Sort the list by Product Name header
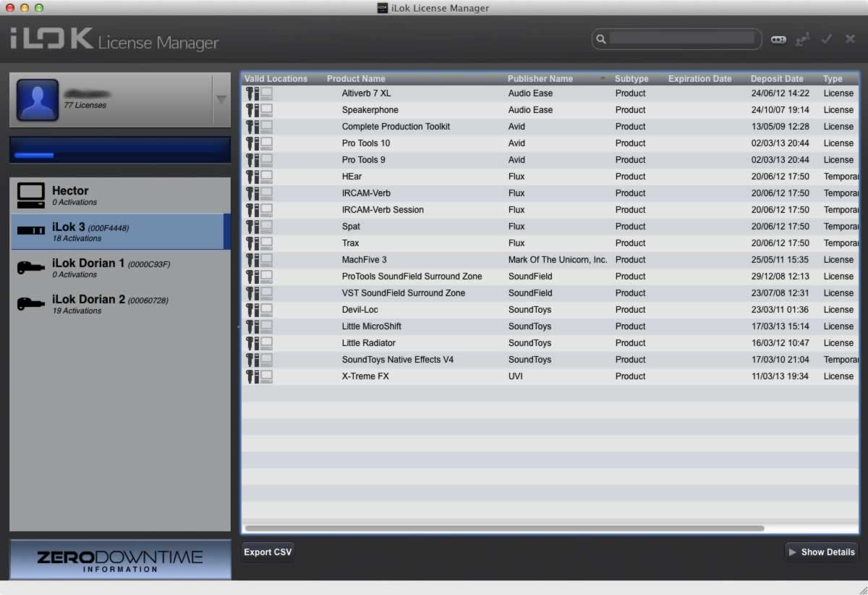This screenshot has width=868, height=595. pyautogui.click(x=356, y=79)
